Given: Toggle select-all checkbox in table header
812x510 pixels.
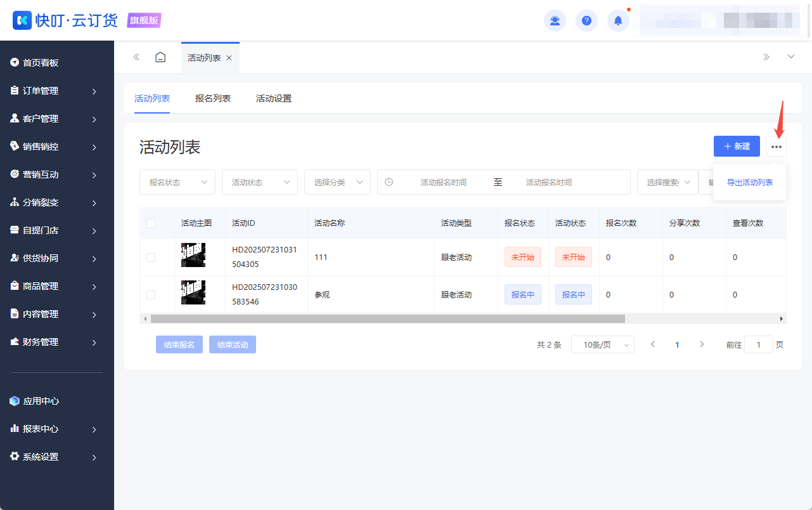Looking at the screenshot, I should (x=151, y=223).
